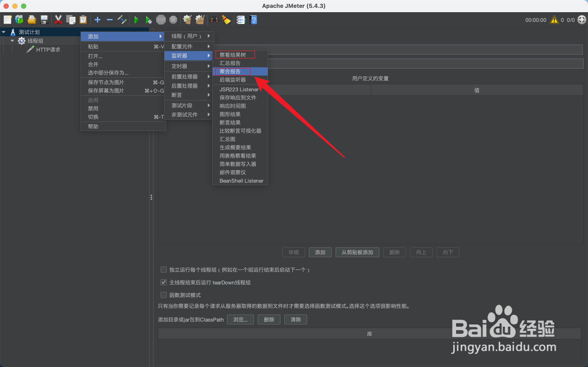This screenshot has width=588, height=367.
Task: Click the vertical split pane divider handle
Action: (151, 197)
